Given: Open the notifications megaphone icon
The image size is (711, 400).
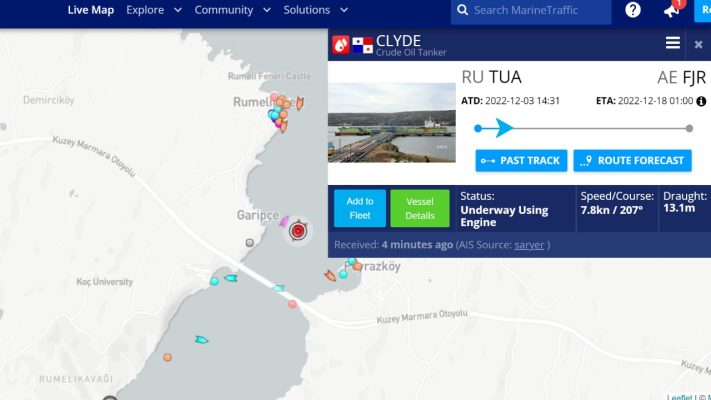Looking at the screenshot, I should click(x=671, y=10).
